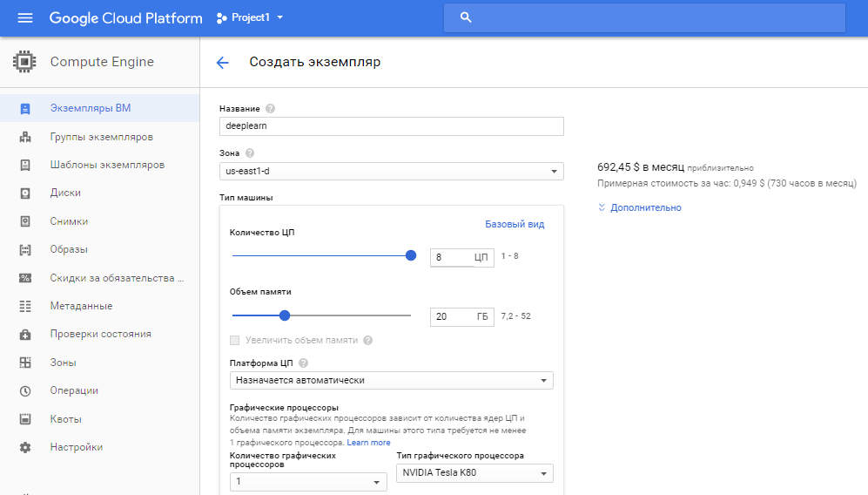The image size is (868, 495).
Task: Switch to Базовый вид link
Action: 515,224
